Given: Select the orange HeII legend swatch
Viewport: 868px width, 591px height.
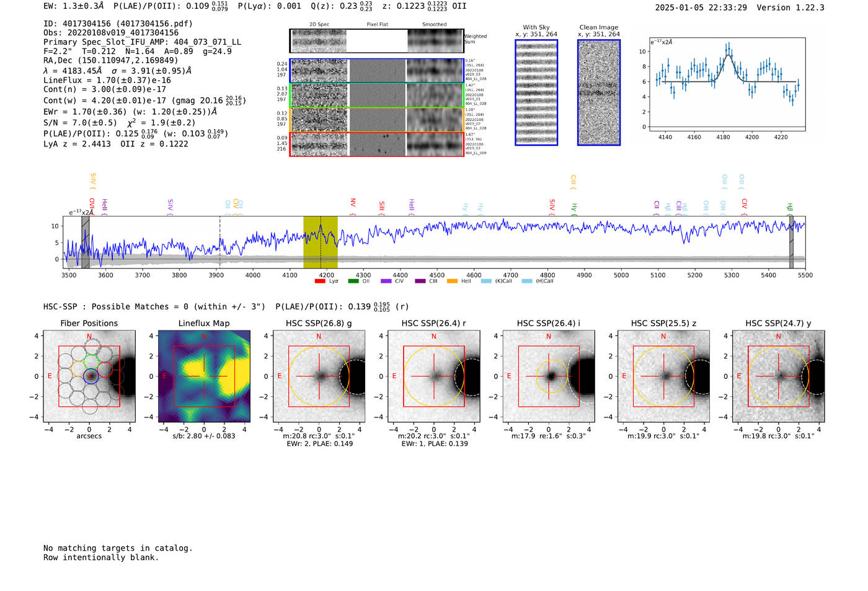Looking at the screenshot, I should tap(453, 281).
